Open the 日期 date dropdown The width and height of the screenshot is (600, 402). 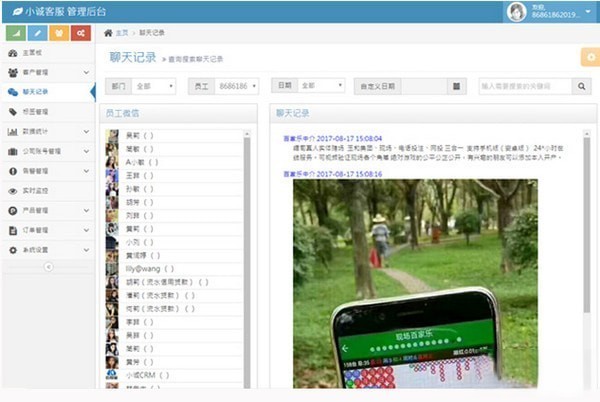tap(321, 85)
